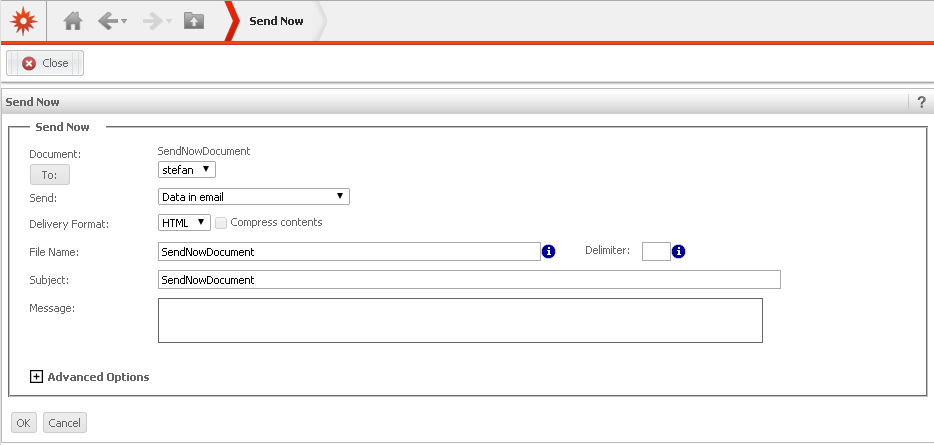Click the MicroStrategy logo icon
Screen dimensions: 934x445
(x=21, y=21)
